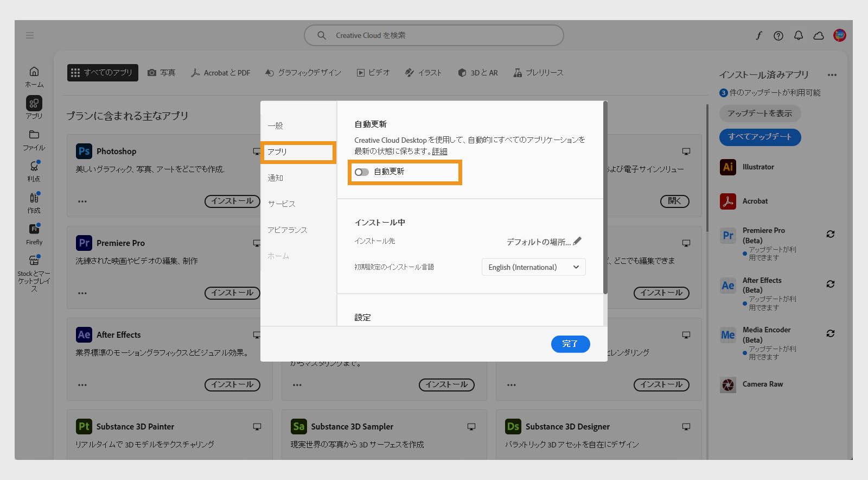This screenshot has height=480, width=868.
Task: Click the Substance 3D Sampler icon
Action: [299, 427]
